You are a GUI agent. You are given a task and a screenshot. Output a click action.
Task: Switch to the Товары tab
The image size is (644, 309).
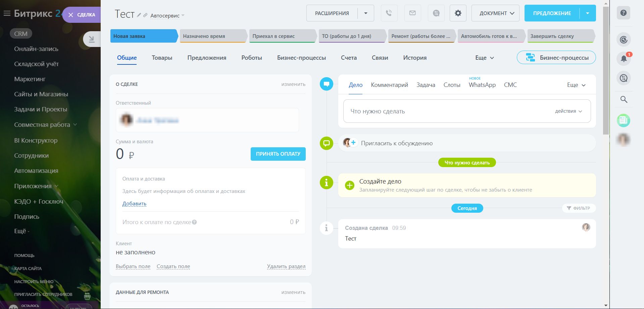(162, 58)
